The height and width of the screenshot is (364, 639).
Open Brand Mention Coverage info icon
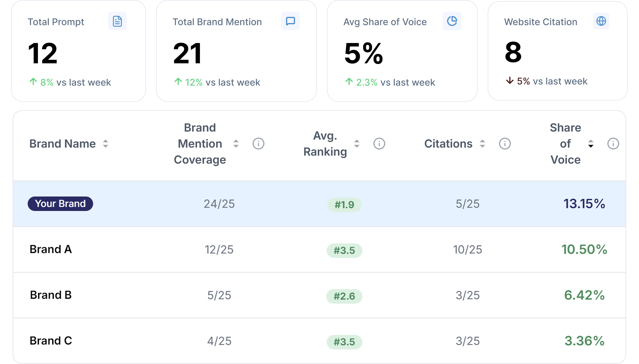[258, 144]
